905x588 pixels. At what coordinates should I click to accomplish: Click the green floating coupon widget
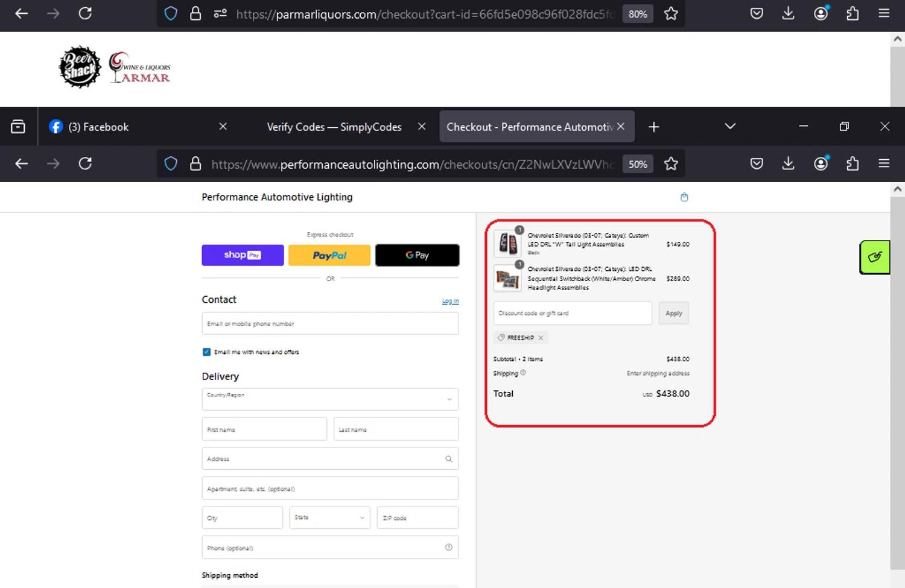point(875,258)
